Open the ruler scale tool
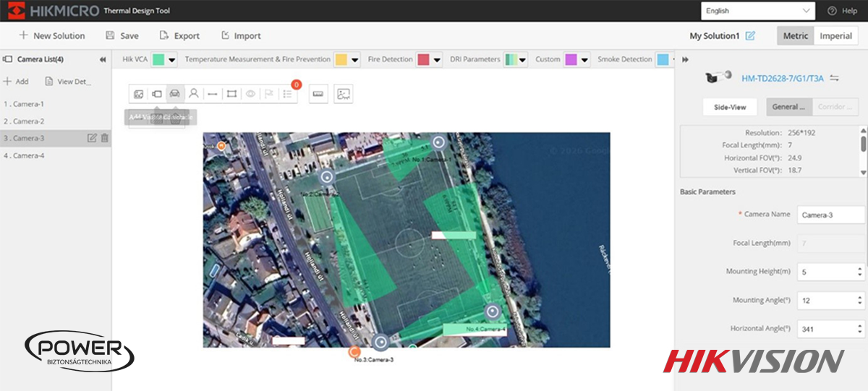 [318, 94]
